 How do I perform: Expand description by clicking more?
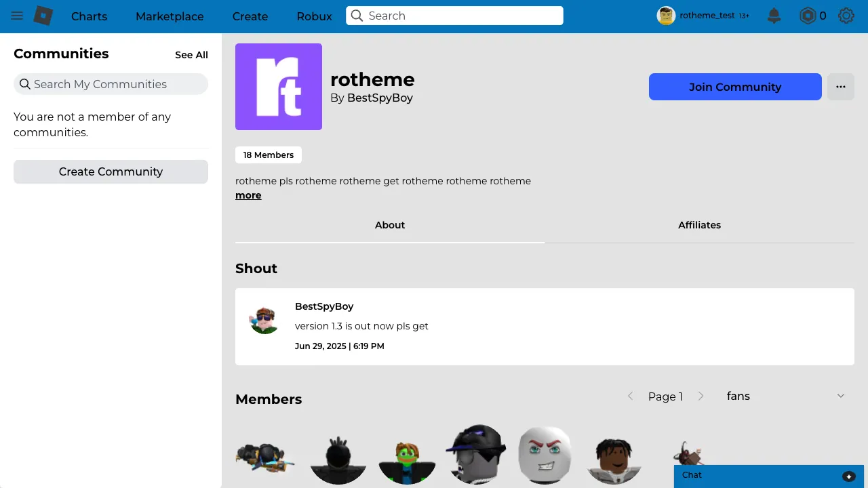pyautogui.click(x=248, y=195)
